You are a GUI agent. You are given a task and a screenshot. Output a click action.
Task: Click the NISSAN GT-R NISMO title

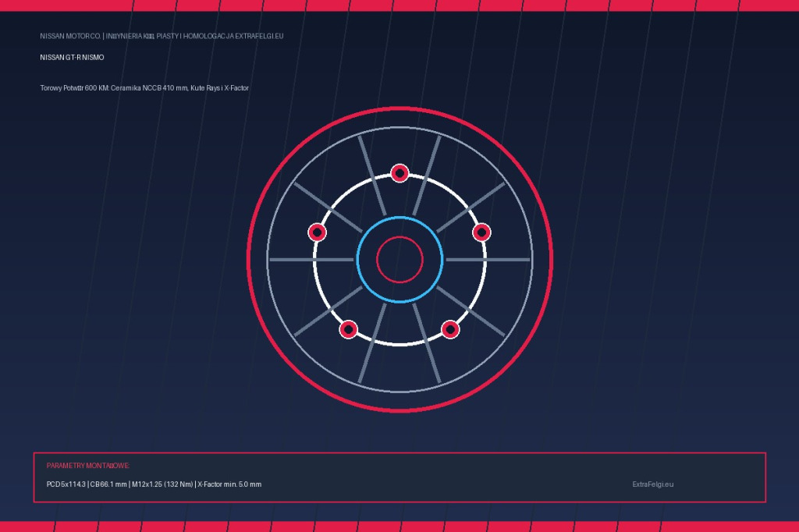click(x=72, y=58)
